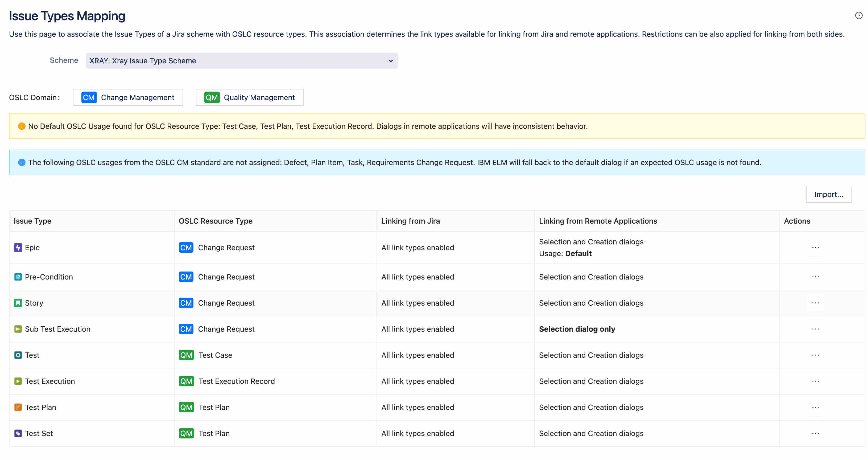Toggle the Change Management domain filter
868x460 pixels.
pyautogui.click(x=128, y=97)
